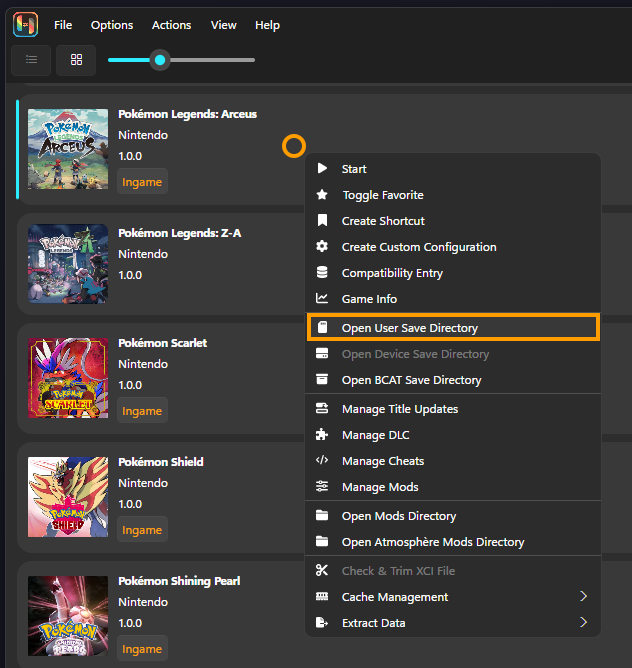Click the Pokémon Shield cover thumbnail
The width and height of the screenshot is (632, 668).
(68, 497)
